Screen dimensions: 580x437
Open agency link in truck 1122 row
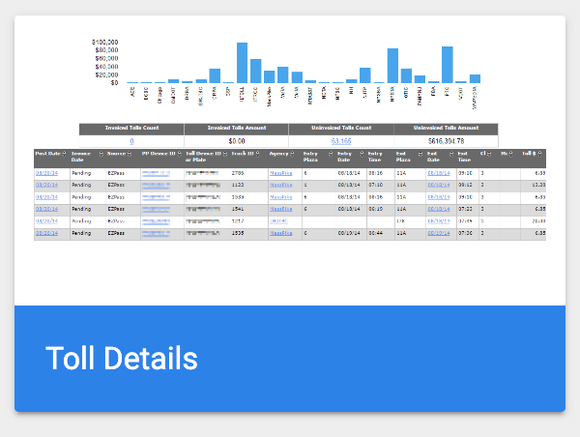pyautogui.click(x=281, y=185)
